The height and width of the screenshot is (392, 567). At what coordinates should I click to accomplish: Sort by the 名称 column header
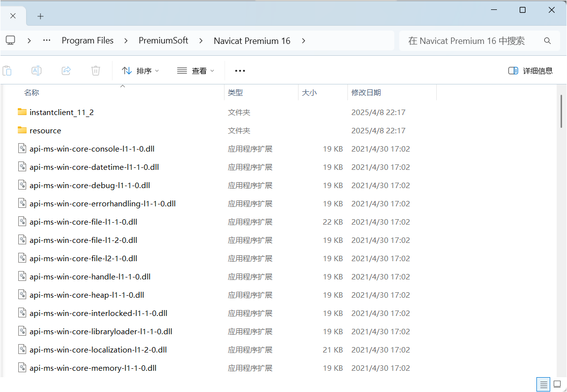tap(32, 93)
